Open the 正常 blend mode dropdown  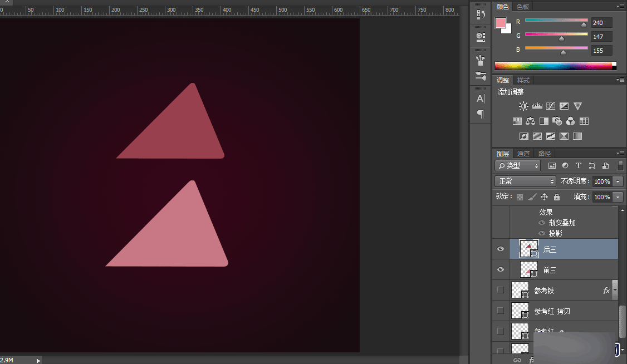coord(525,181)
